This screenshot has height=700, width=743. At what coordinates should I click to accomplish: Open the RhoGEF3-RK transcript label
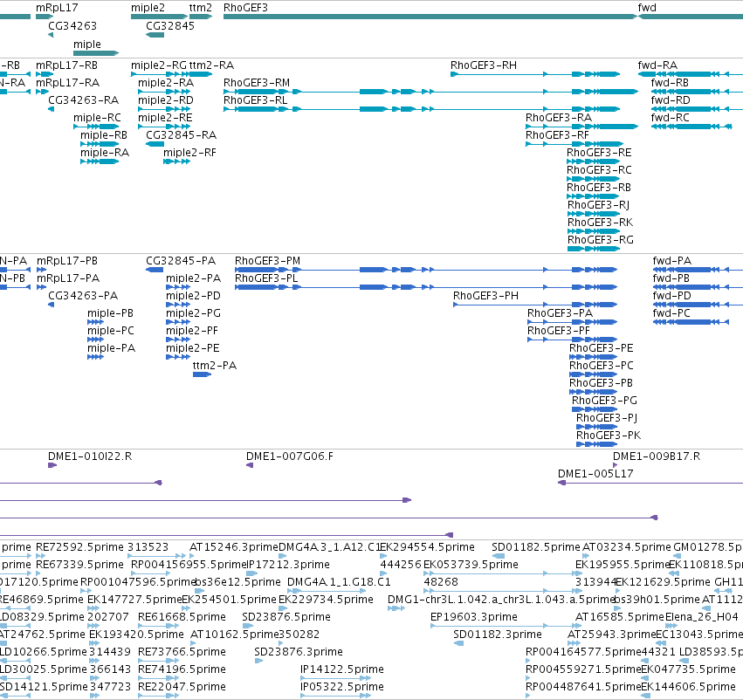coord(601,222)
